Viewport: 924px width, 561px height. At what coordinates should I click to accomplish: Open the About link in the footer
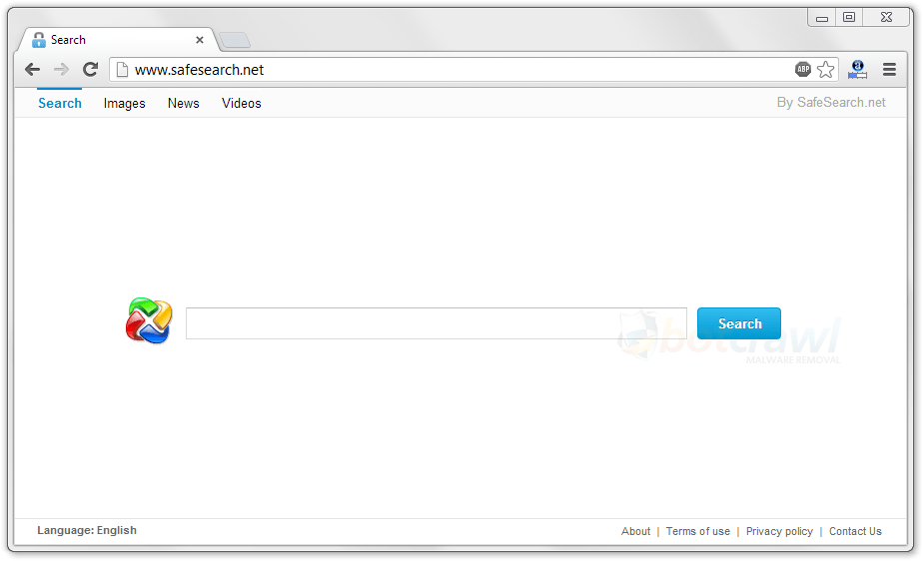635,531
